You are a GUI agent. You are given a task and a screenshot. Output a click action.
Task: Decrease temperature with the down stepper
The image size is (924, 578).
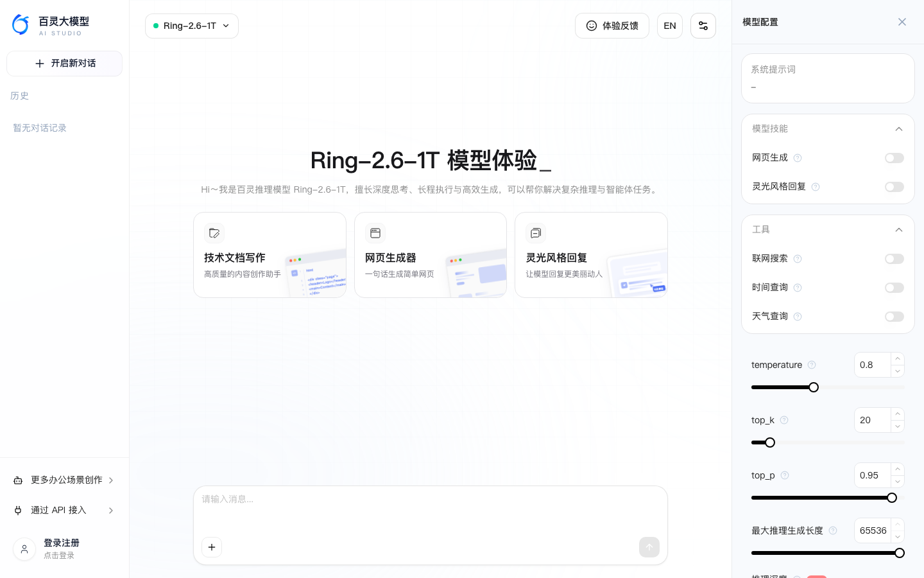tap(898, 371)
